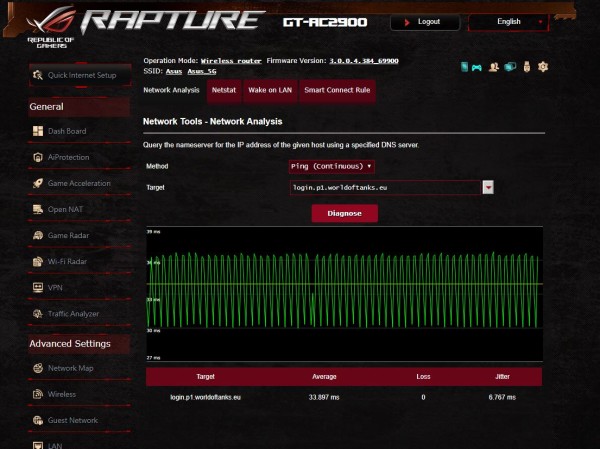Open the Wireless router operation mode link
Image resolution: width=600 pixels, height=449 pixels.
[x=231, y=61]
